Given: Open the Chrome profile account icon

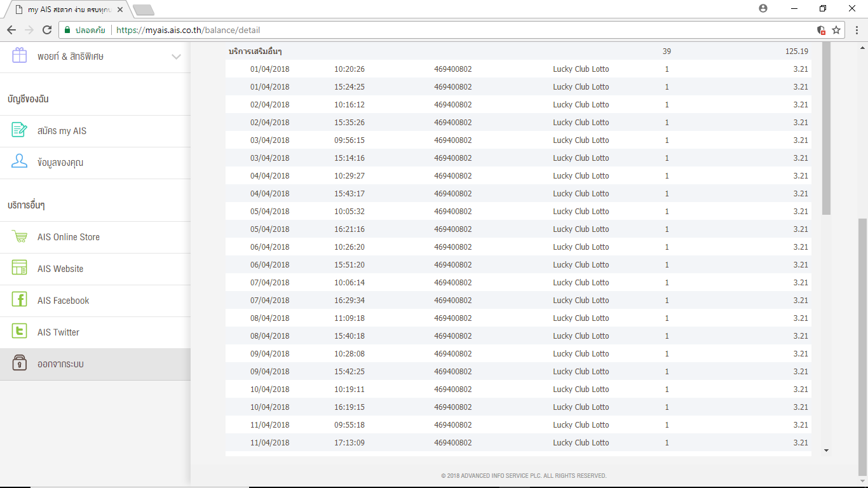Looking at the screenshot, I should 763,8.
